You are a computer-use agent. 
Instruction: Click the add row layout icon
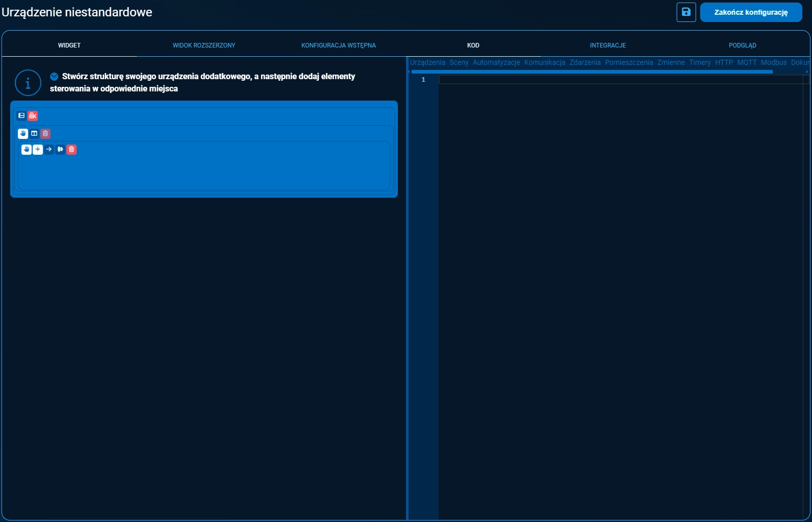21,115
